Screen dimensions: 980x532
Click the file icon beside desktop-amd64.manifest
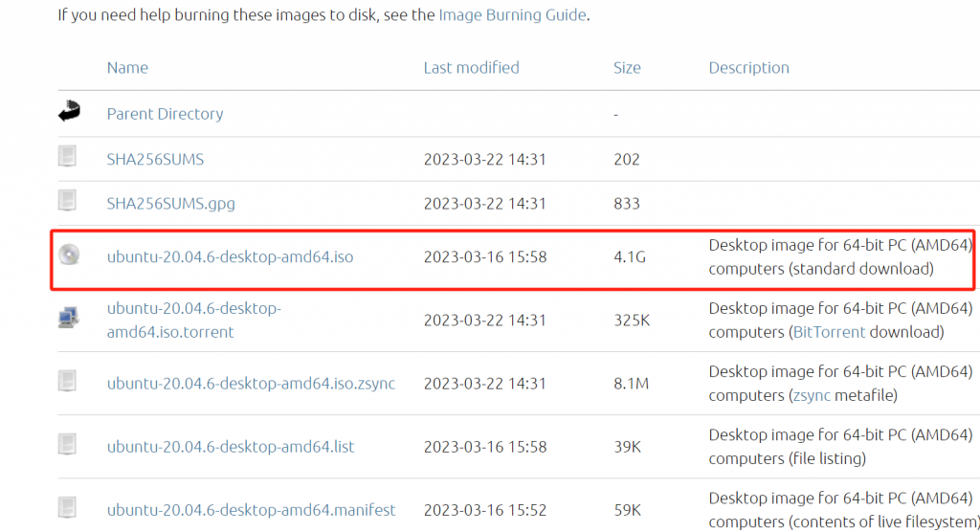click(68, 507)
